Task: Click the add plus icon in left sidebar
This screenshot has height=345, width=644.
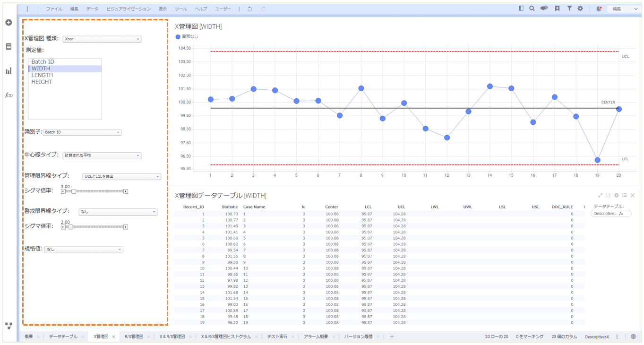Action: (9, 23)
